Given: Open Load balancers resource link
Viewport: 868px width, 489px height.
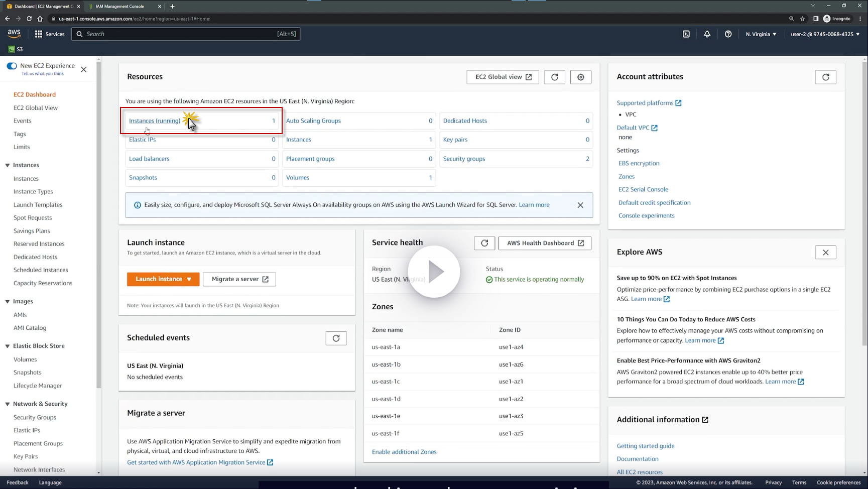Looking at the screenshot, I should tap(149, 159).
